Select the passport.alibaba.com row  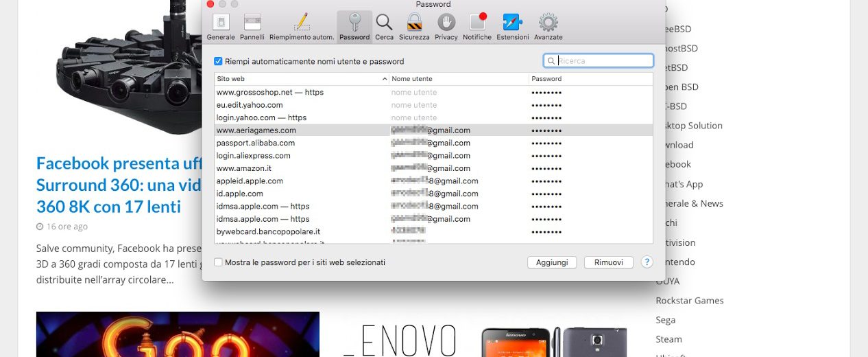433,143
